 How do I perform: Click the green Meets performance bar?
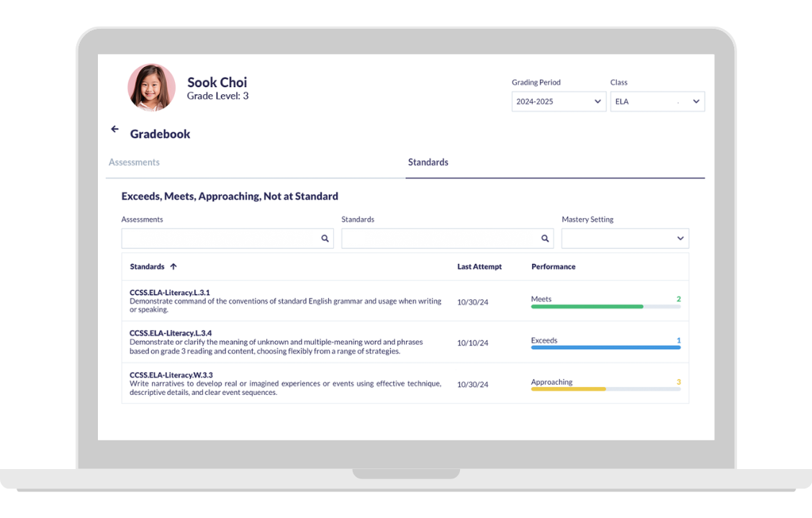(x=587, y=306)
